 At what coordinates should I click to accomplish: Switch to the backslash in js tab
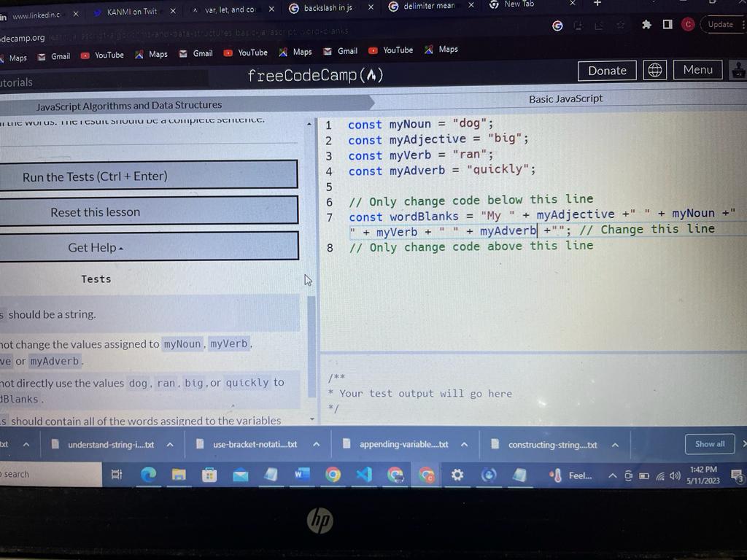tap(328, 8)
